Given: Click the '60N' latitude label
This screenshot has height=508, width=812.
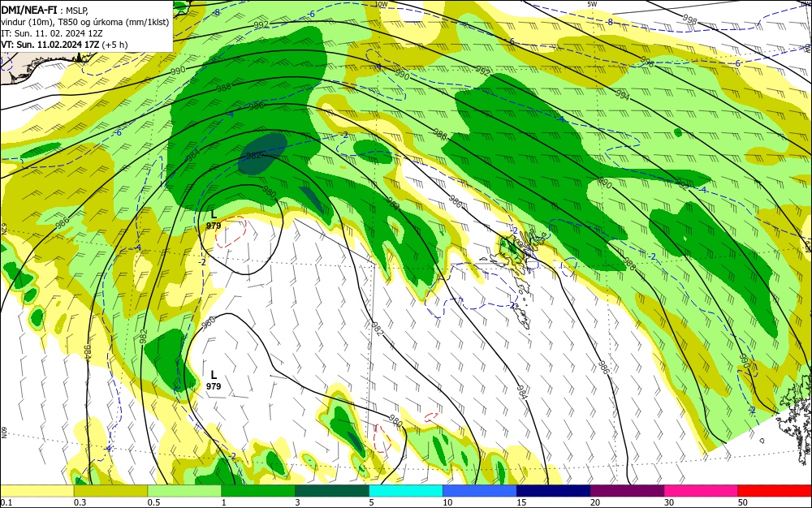Looking at the screenshot, I should click(3, 433).
